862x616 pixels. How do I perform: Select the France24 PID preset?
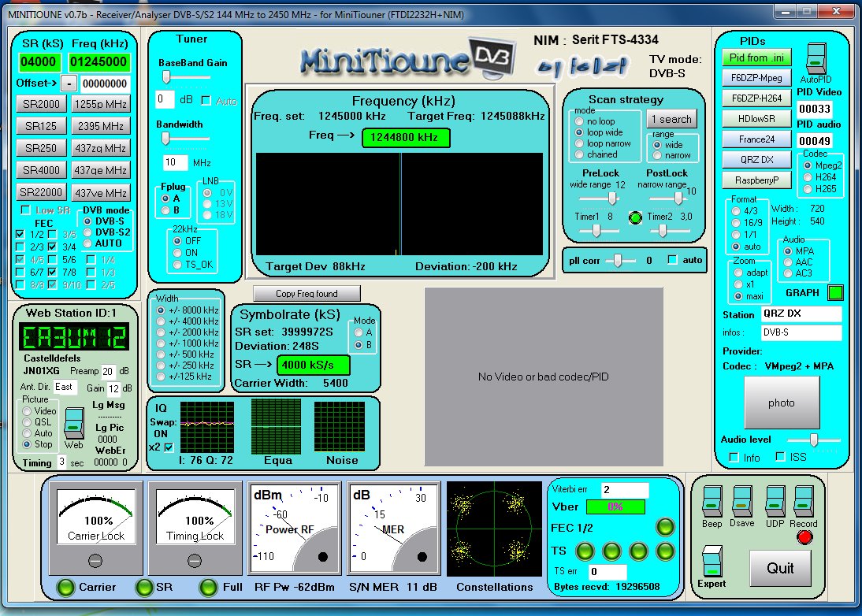coord(756,139)
